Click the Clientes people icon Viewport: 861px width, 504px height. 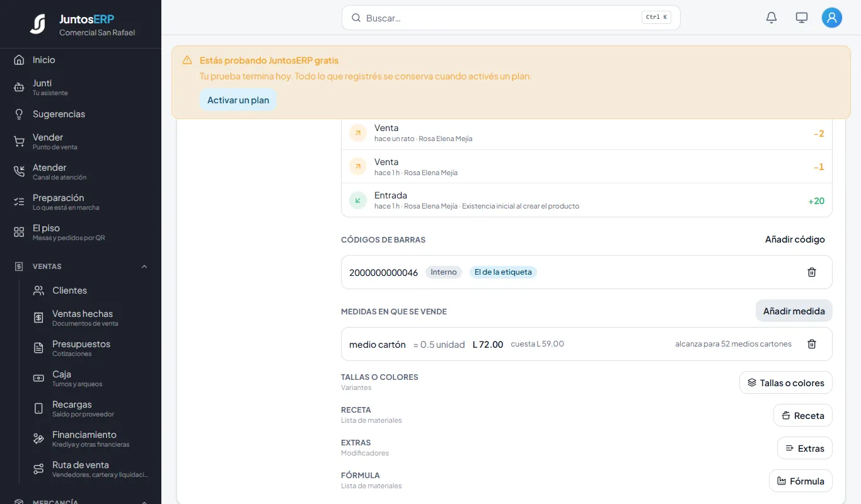[38, 290]
